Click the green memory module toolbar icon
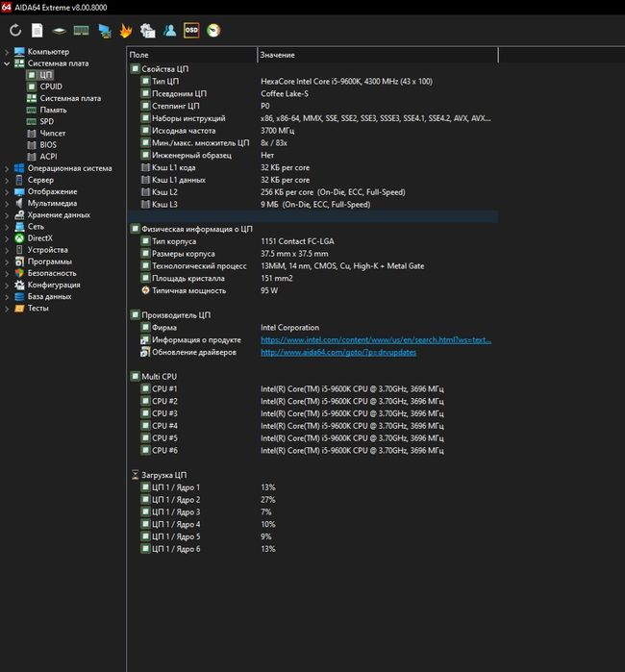This screenshot has height=672, width=625. [82, 31]
